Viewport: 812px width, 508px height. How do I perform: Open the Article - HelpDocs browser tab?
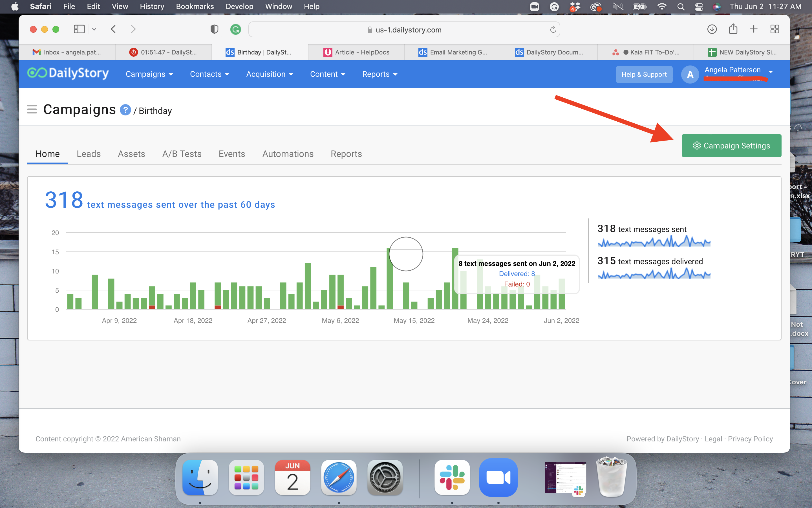[356, 52]
